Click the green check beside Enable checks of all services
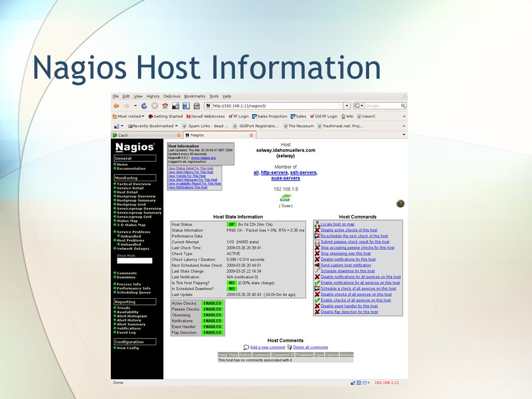Image resolution: width=532 pixels, height=399 pixels. 317,300
